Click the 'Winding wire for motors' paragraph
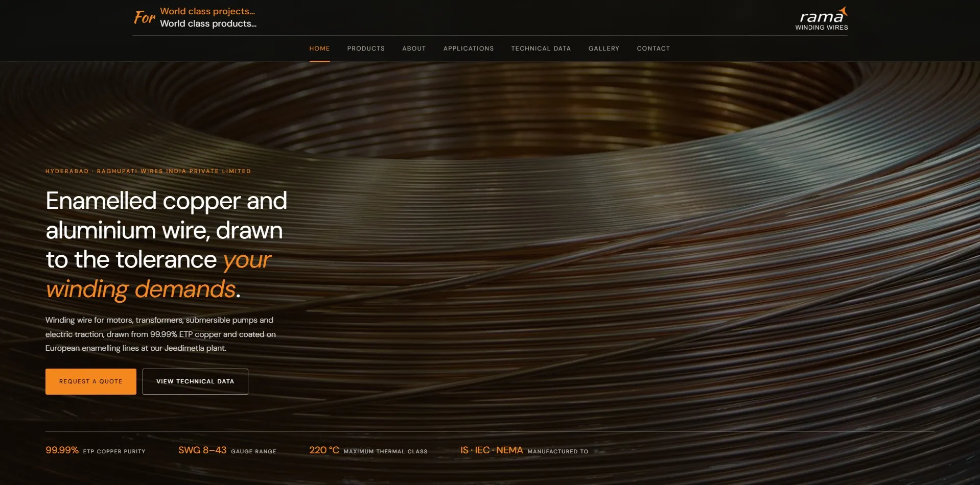980x485 pixels. click(x=160, y=334)
